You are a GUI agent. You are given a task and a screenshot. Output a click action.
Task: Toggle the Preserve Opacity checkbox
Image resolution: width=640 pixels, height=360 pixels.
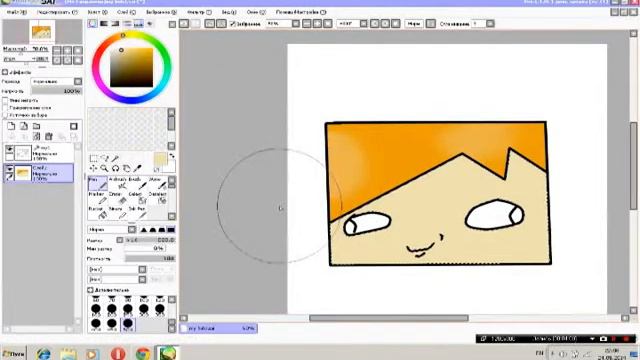(5, 100)
